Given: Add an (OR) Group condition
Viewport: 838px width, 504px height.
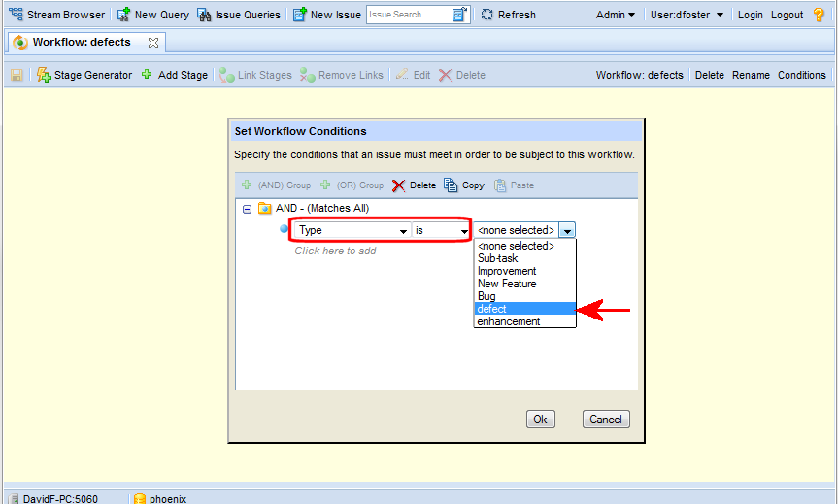Looking at the screenshot, I should coord(352,185).
